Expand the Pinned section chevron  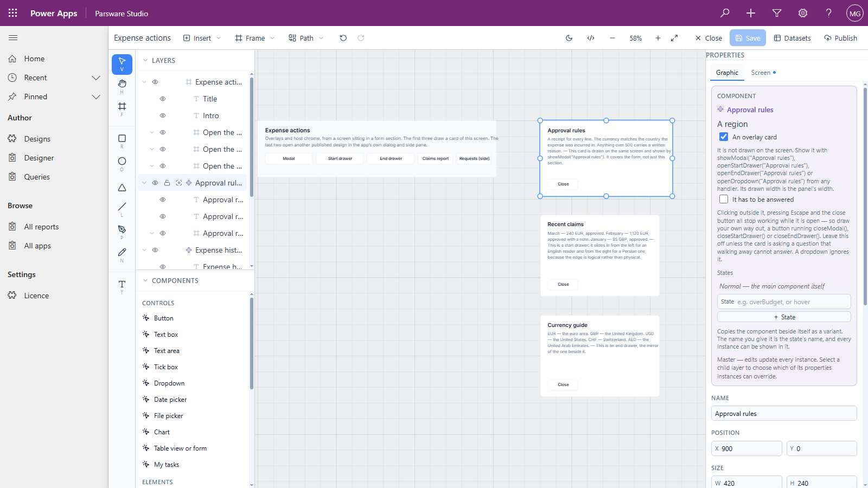coord(96,97)
